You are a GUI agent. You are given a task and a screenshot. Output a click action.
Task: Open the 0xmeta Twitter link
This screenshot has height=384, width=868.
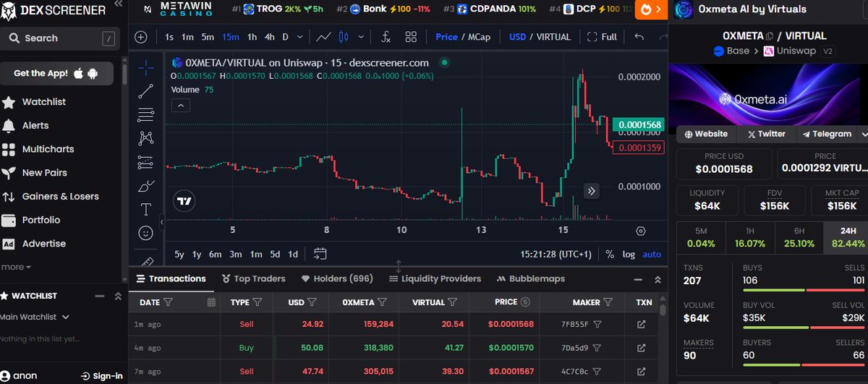point(766,134)
